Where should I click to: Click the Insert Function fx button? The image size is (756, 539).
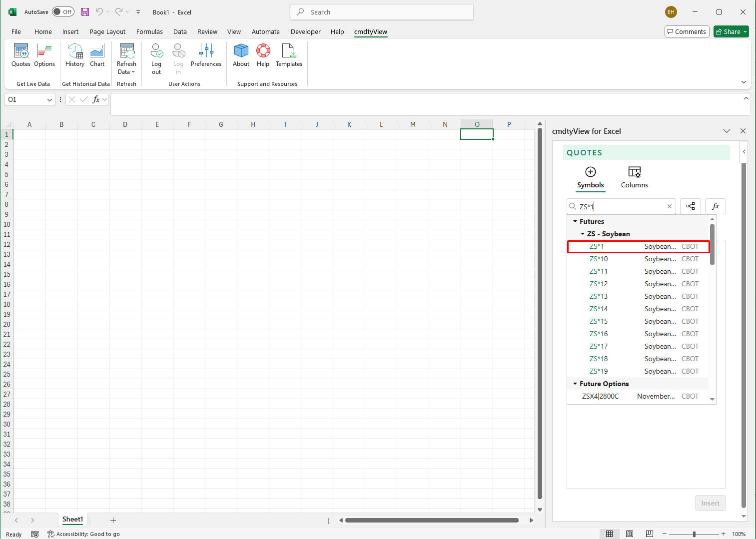click(x=96, y=99)
